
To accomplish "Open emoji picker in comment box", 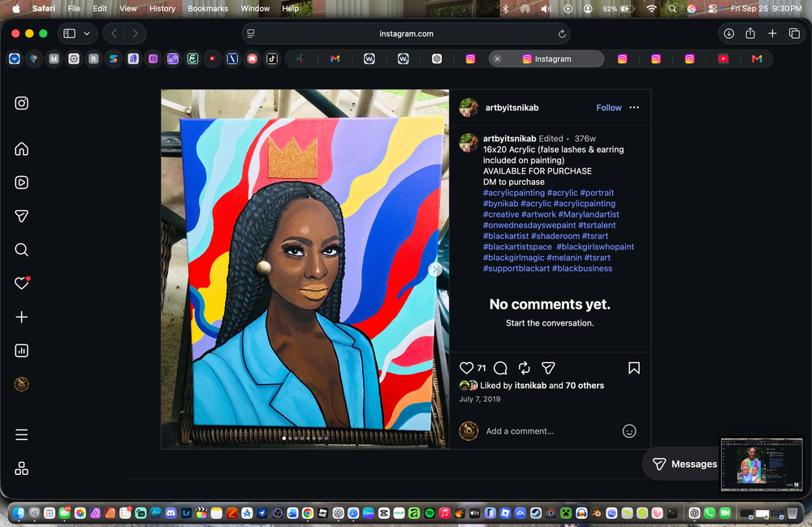I will [629, 431].
